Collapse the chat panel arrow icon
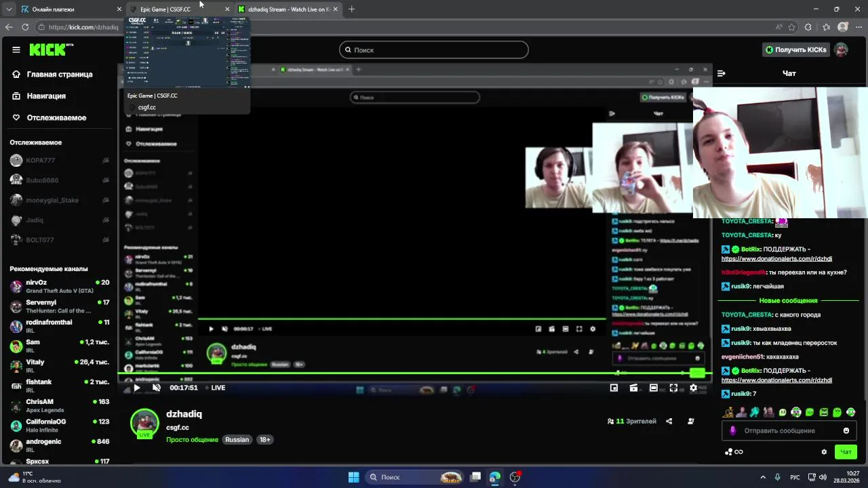This screenshot has height=488, width=868. (722, 73)
